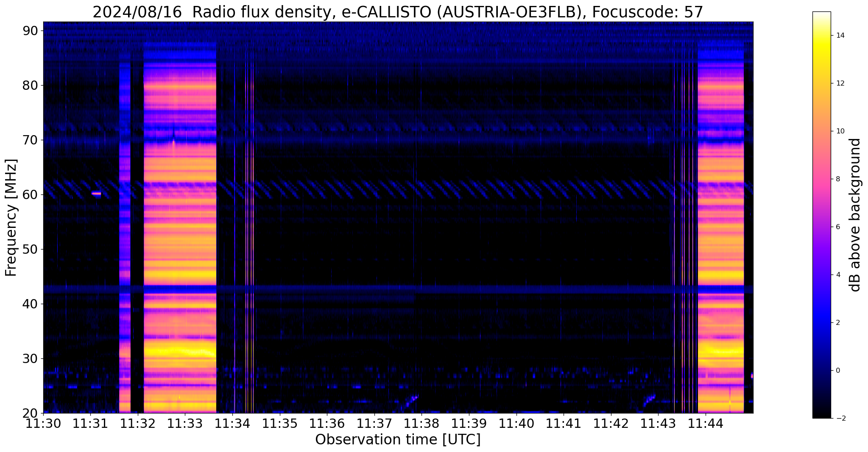Click the 30 MHz frequency tick label

[x=31, y=358]
